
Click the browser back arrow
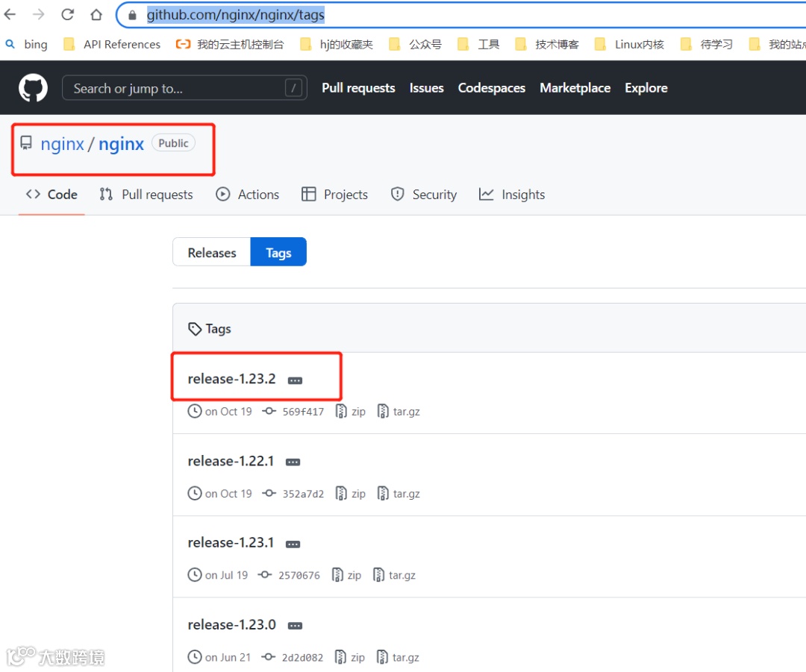point(10,14)
